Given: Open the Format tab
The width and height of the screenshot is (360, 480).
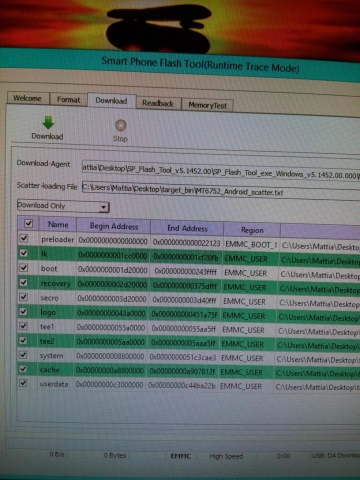Looking at the screenshot, I should pos(68,99).
